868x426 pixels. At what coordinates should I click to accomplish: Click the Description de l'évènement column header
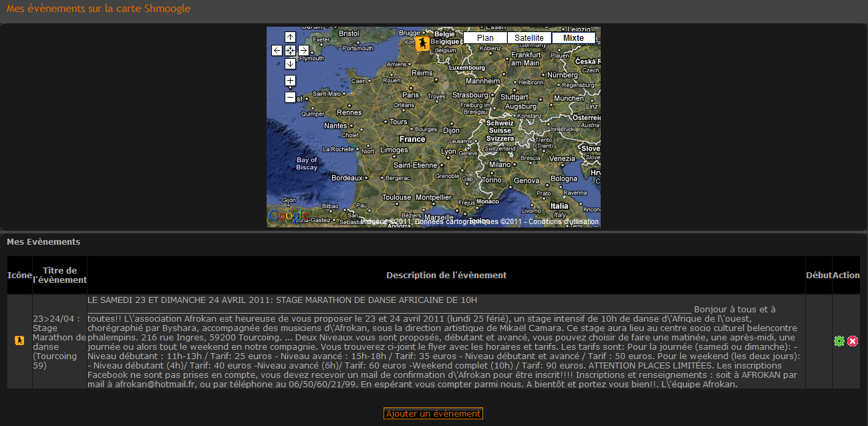pos(446,275)
